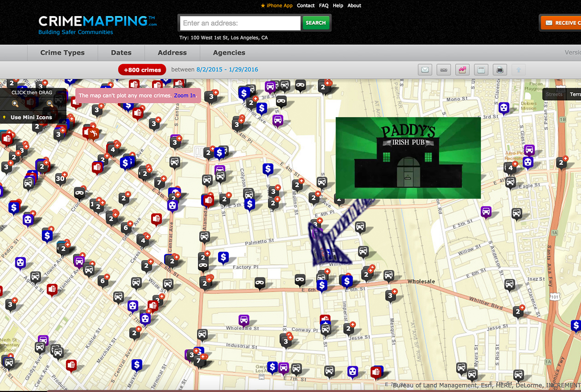Select the dollar marker on Factory Pl
This screenshot has width=581, height=392.
(x=223, y=257)
